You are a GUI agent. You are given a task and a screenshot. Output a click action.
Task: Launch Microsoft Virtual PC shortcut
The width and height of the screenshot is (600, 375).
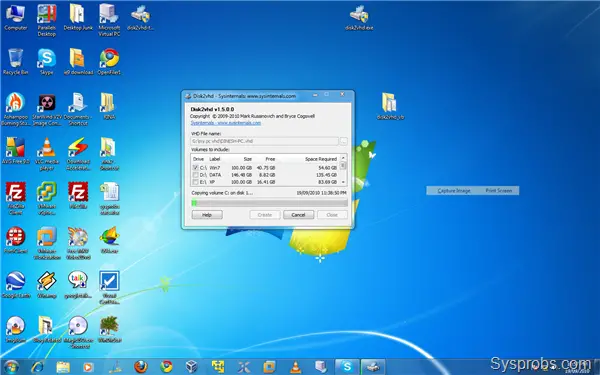point(109,20)
